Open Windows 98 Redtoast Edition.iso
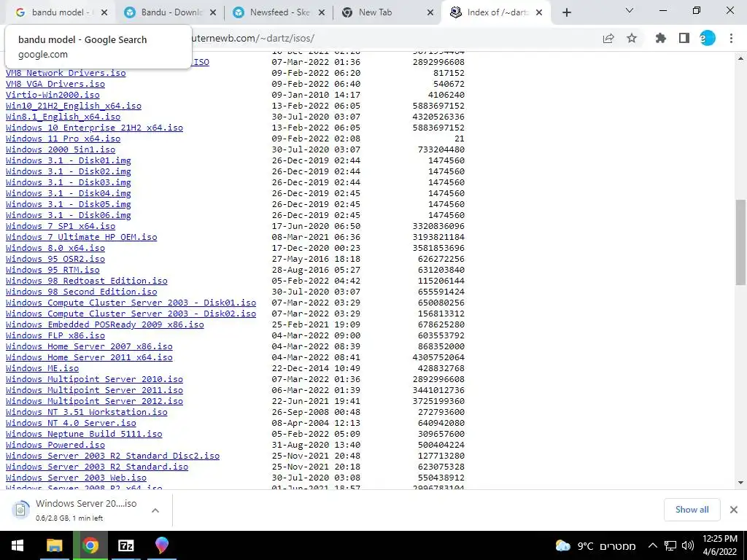This screenshot has width=747, height=560. click(x=87, y=281)
